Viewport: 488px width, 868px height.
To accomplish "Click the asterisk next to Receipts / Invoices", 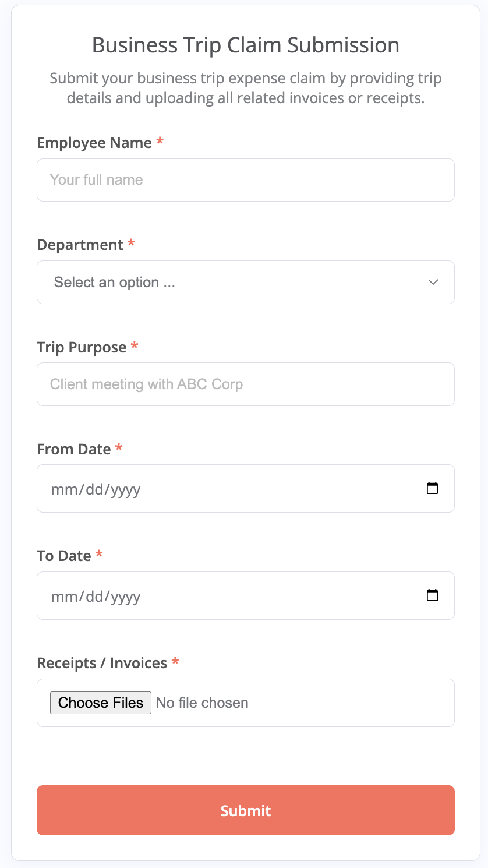I will click(x=175, y=661).
